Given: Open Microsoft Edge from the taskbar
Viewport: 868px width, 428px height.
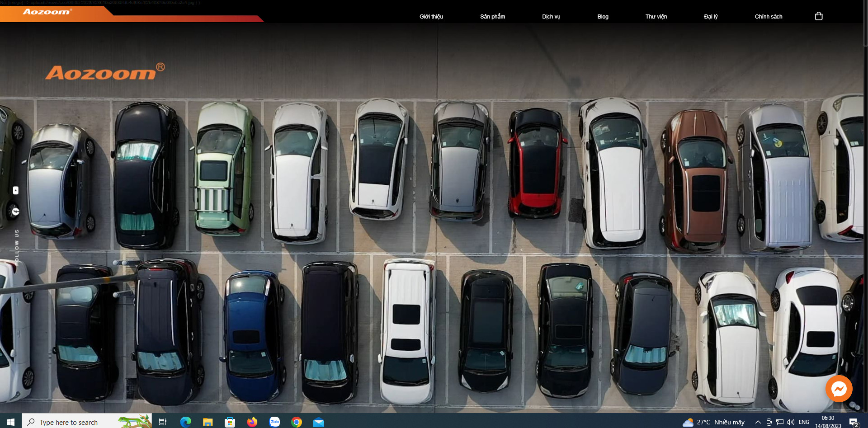Looking at the screenshot, I should tap(185, 422).
